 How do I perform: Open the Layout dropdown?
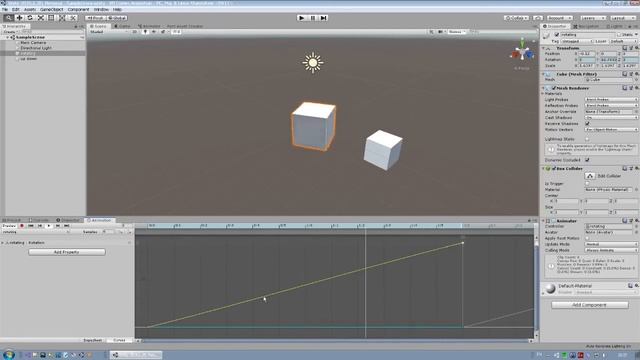(x=623, y=18)
